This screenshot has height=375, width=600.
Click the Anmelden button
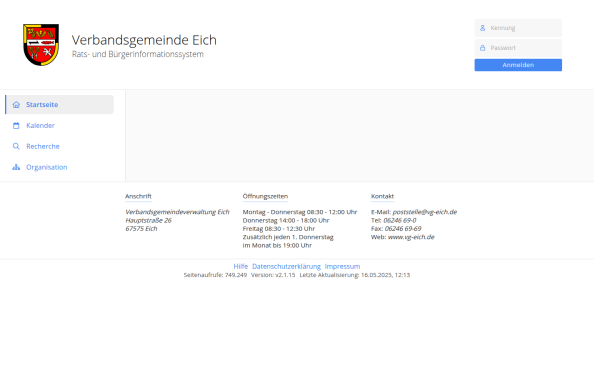518,65
